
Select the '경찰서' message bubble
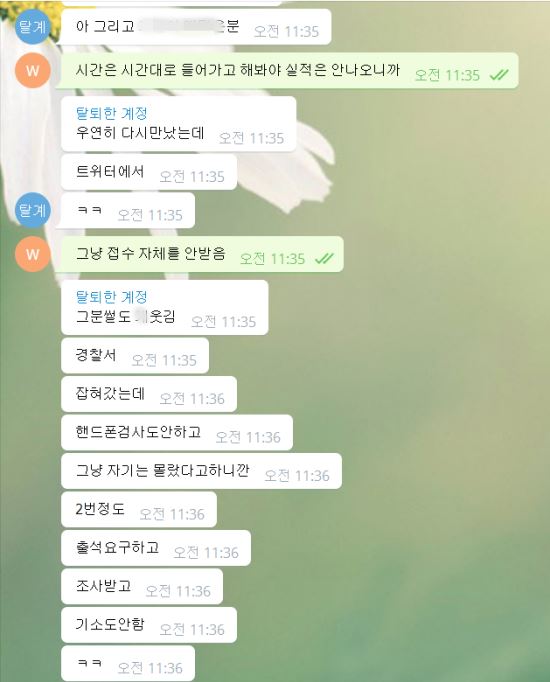click(135, 355)
